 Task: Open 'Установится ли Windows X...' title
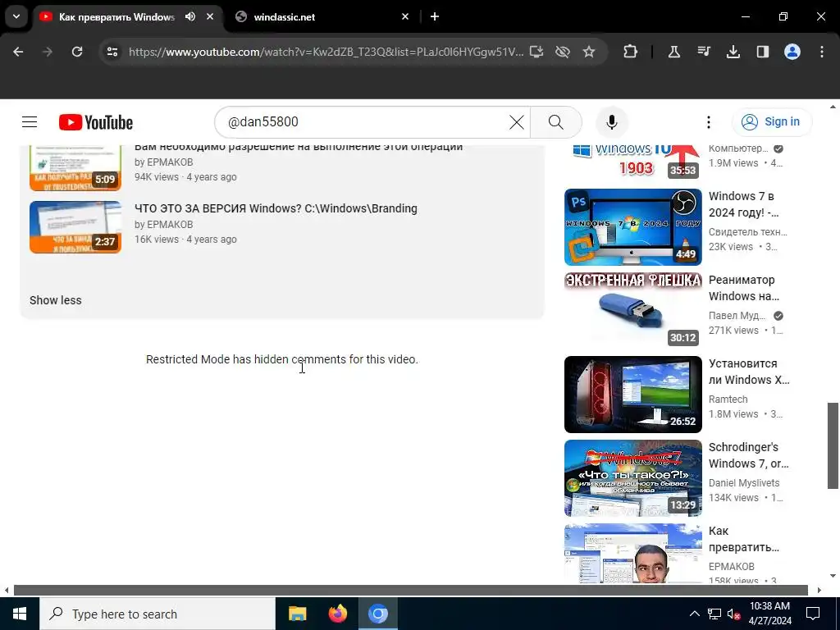[750, 372]
